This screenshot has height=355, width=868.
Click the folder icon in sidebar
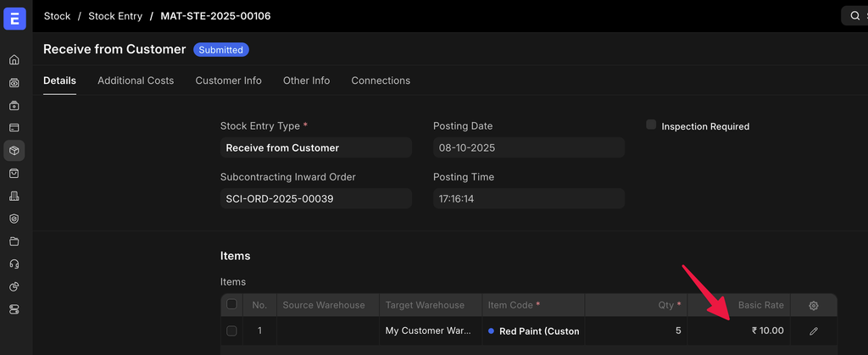[14, 241]
